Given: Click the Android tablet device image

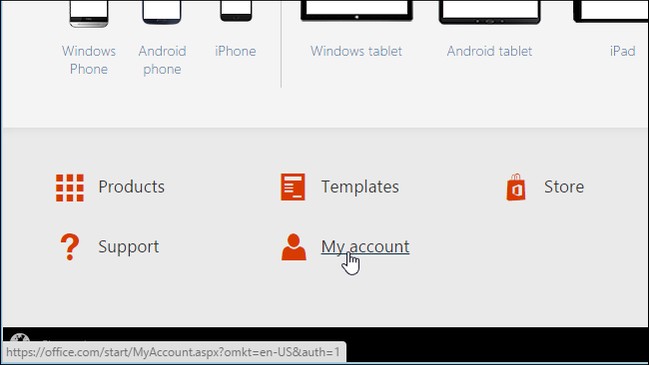Looking at the screenshot, I should click(x=490, y=12).
